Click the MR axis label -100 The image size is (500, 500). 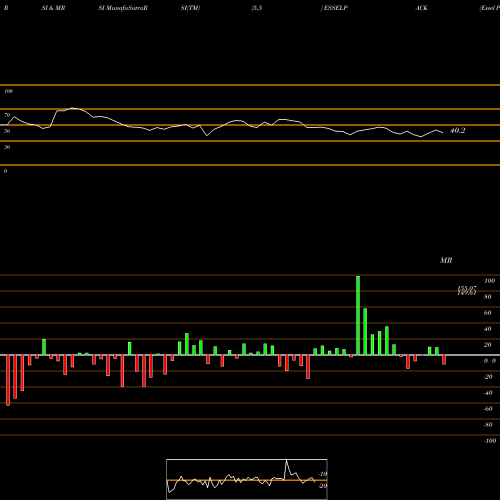point(490,441)
